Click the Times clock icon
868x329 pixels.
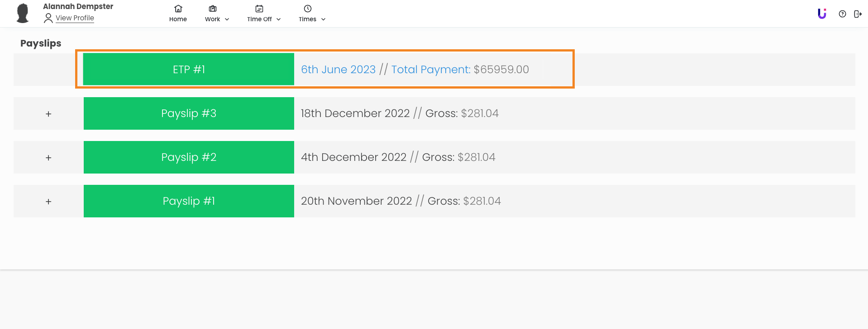coord(308,9)
